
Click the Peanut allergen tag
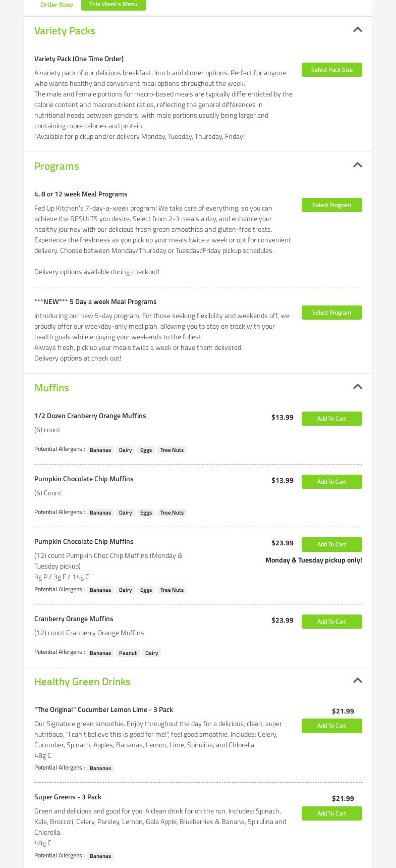pyautogui.click(x=128, y=653)
